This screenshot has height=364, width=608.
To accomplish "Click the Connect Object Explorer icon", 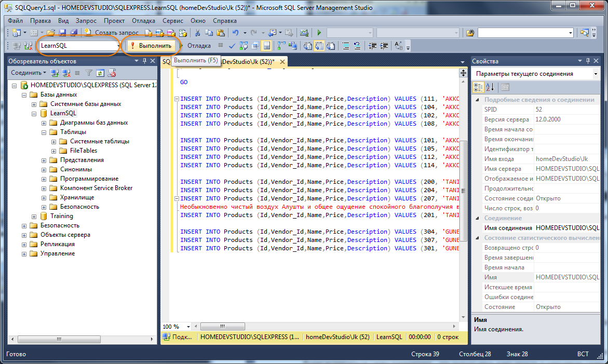I will pyautogui.click(x=55, y=73).
